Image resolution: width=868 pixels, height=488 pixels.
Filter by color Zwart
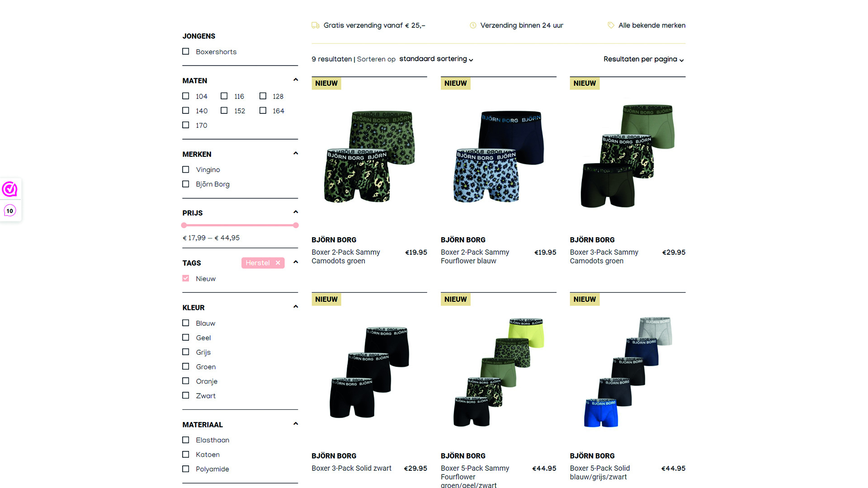coord(185,395)
